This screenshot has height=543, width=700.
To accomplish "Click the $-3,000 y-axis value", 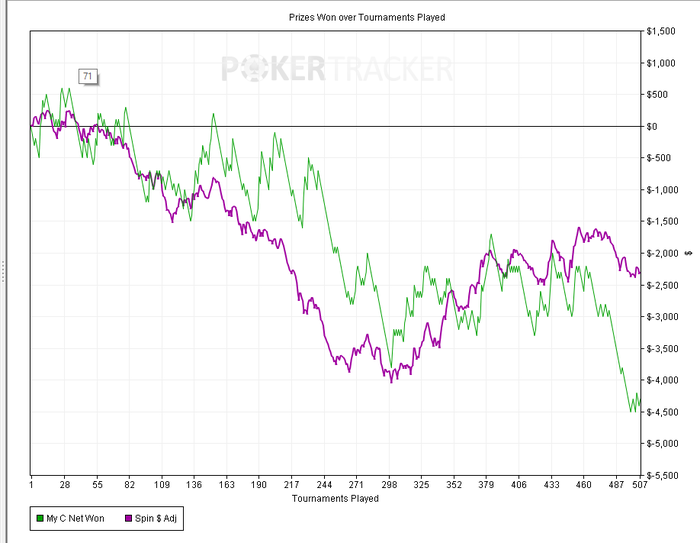I will (662, 317).
